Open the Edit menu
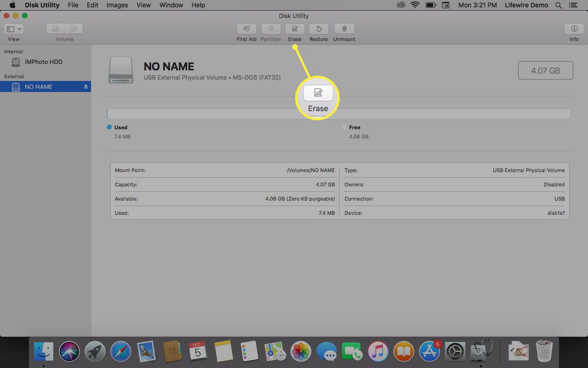588x368 pixels. [92, 5]
